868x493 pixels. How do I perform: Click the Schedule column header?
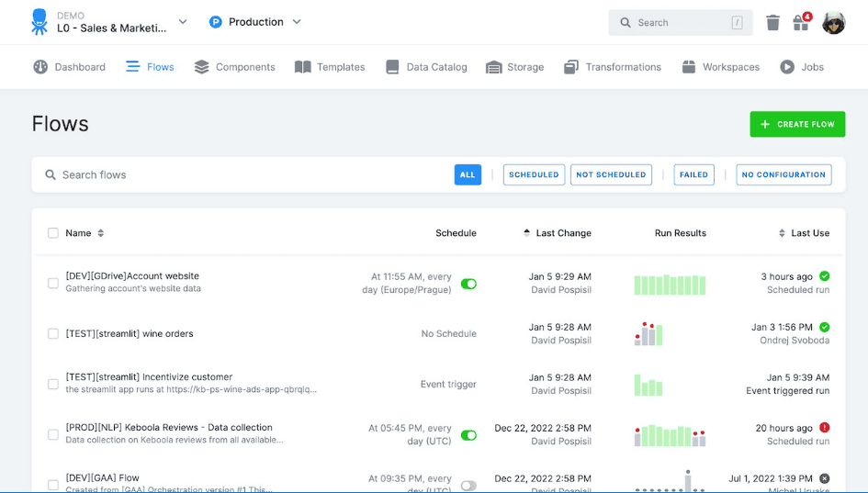456,233
